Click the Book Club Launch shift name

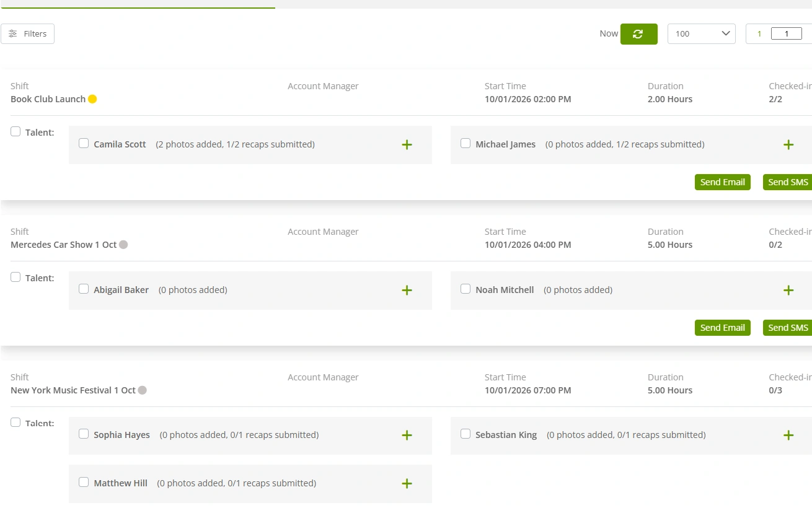48,99
